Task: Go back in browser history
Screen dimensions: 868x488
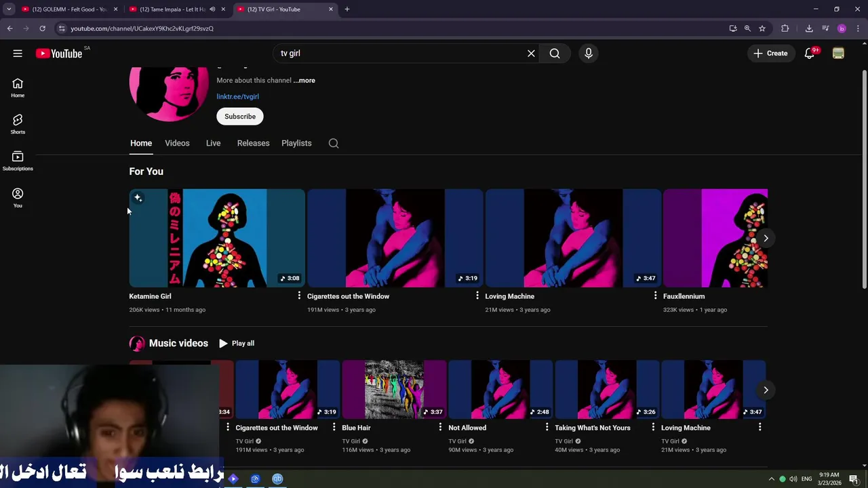Action: [x=9, y=28]
